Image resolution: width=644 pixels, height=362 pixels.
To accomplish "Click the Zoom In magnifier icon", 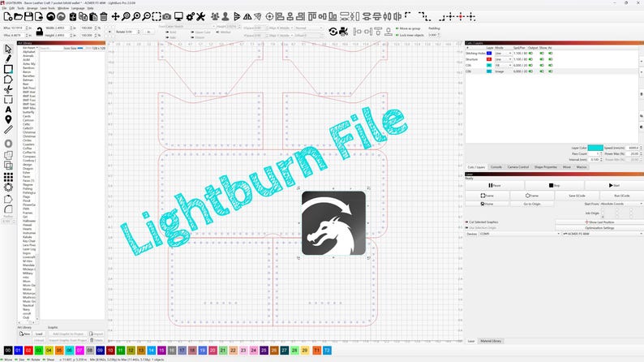I will pos(136,16).
